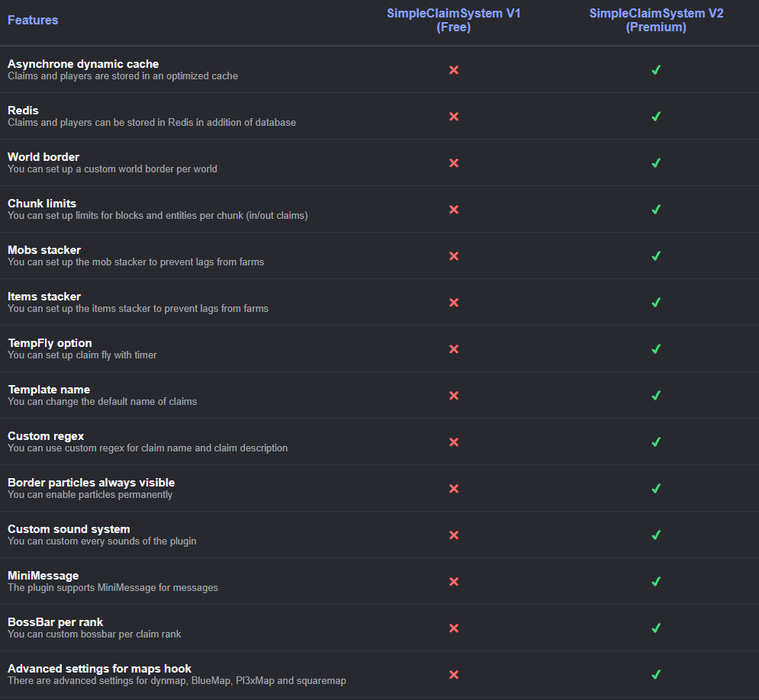Image resolution: width=759 pixels, height=700 pixels.
Task: Click text 'You can custom bossbar per claim rank'
Action: point(95,634)
